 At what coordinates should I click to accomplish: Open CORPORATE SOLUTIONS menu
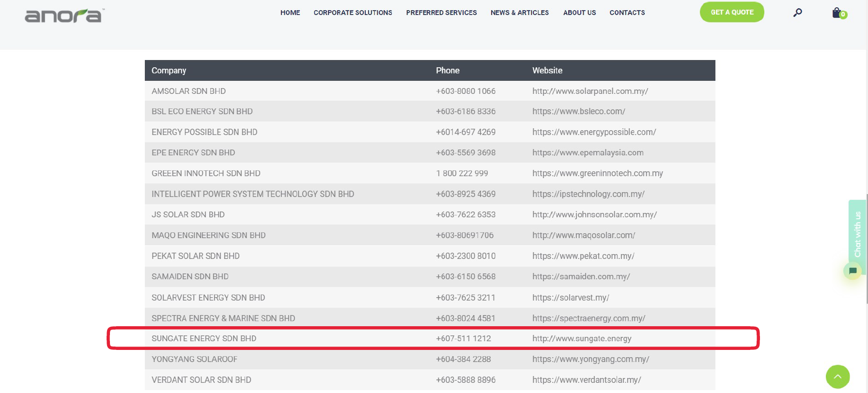pos(353,13)
